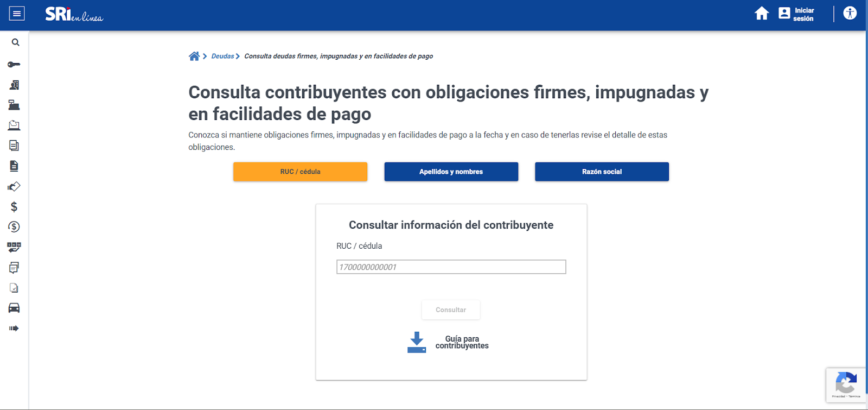
Task: Click the breadcrumb home icon
Action: tap(194, 56)
